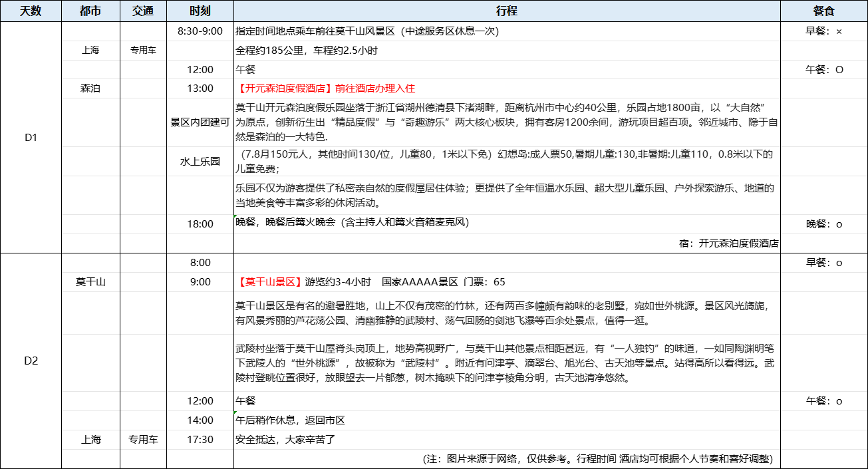This screenshot has height=469, width=868.
Task: Select the 宿：开元森泊度假酒店 lodging cell
Action: coord(728,243)
